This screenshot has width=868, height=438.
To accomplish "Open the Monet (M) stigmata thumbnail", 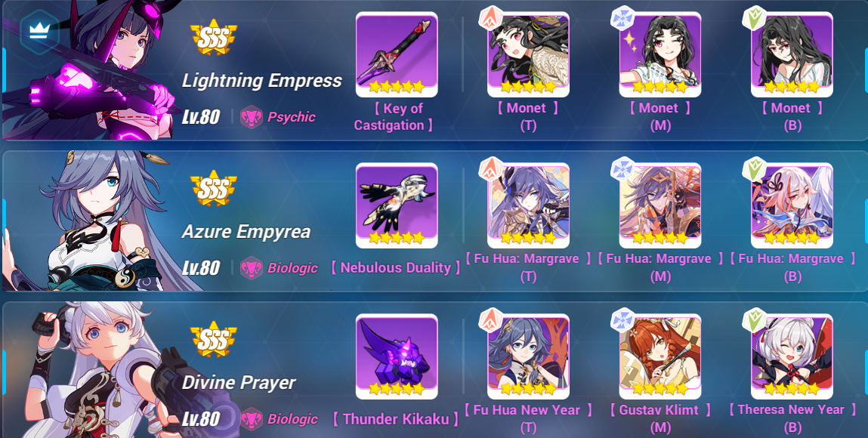I will [659, 54].
